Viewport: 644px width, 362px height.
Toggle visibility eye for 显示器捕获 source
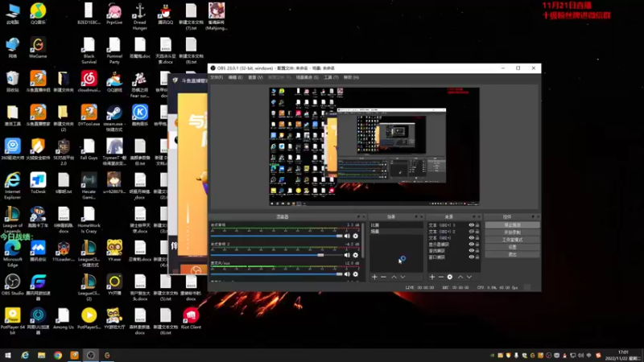(471, 245)
